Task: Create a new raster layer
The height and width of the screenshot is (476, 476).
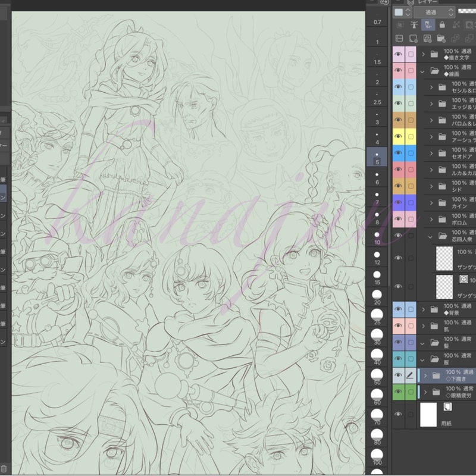Action: 414,38
